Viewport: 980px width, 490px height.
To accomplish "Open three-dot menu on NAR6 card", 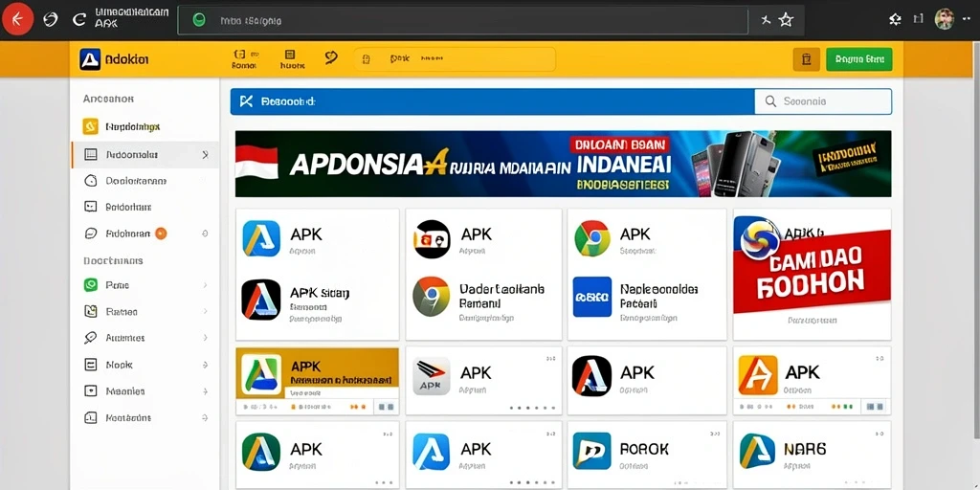I will pyautogui.click(x=880, y=434).
